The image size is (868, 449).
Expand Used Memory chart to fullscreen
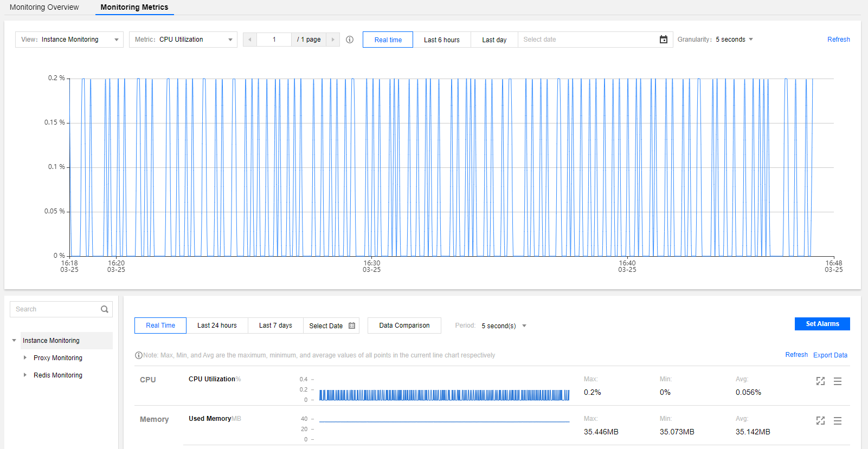[x=820, y=421]
